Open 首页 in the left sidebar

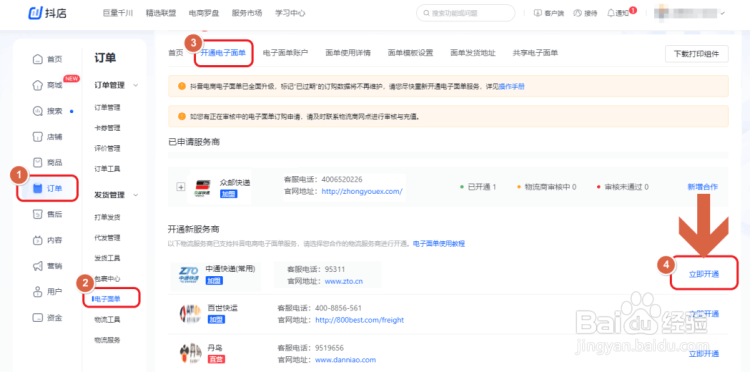click(x=47, y=59)
